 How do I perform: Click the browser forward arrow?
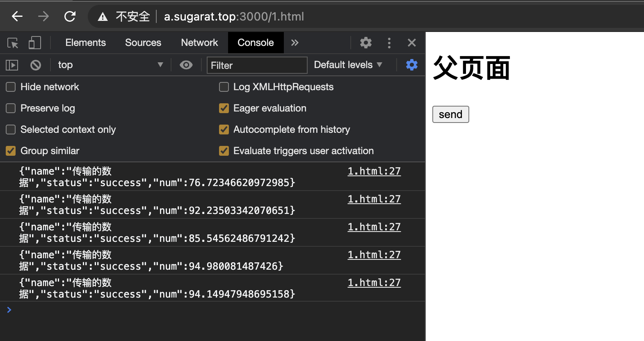(43, 16)
